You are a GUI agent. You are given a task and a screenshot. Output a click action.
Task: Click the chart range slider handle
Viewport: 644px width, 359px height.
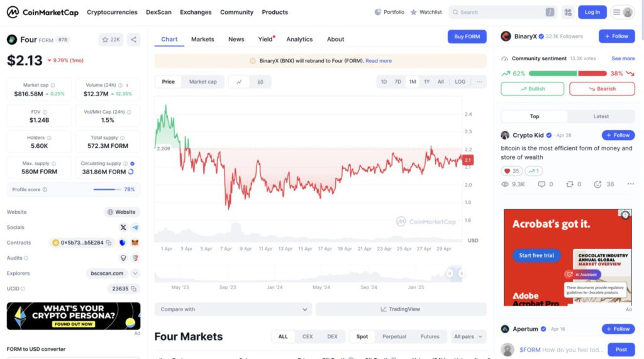(x=450, y=273)
